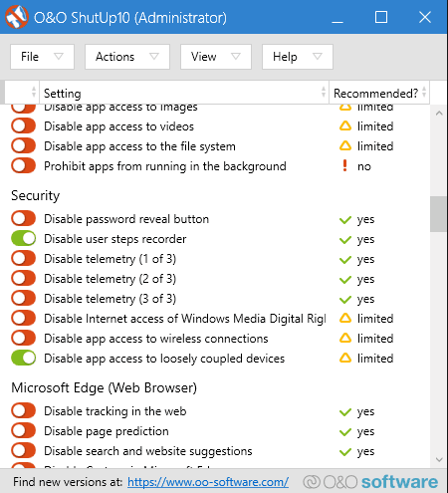Open the Actions dropdown menu
Screen dimensions: 448x493
[127, 57]
